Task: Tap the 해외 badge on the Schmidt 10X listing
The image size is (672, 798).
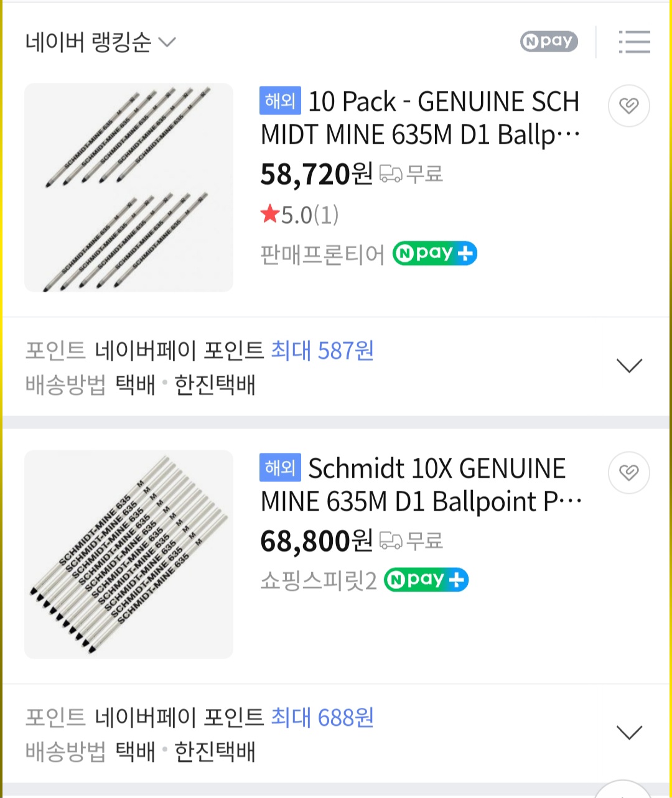Action: point(280,467)
